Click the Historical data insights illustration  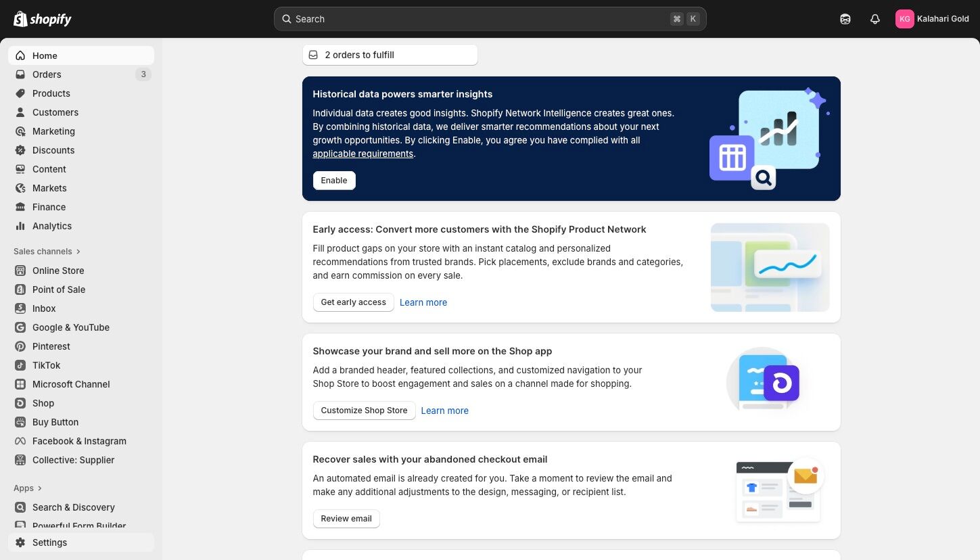[x=770, y=139]
